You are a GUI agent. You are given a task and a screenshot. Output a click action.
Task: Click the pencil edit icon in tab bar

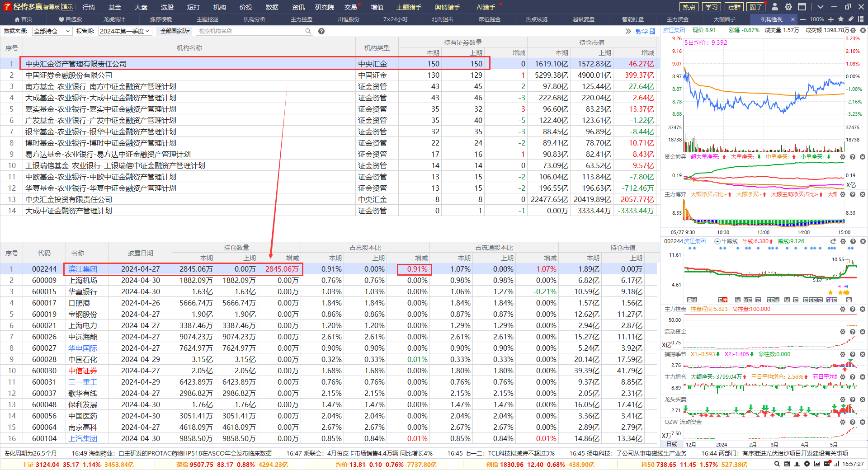851,19
